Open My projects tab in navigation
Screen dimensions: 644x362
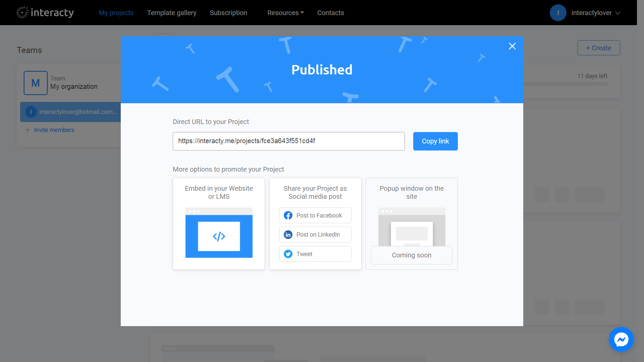pyautogui.click(x=116, y=12)
